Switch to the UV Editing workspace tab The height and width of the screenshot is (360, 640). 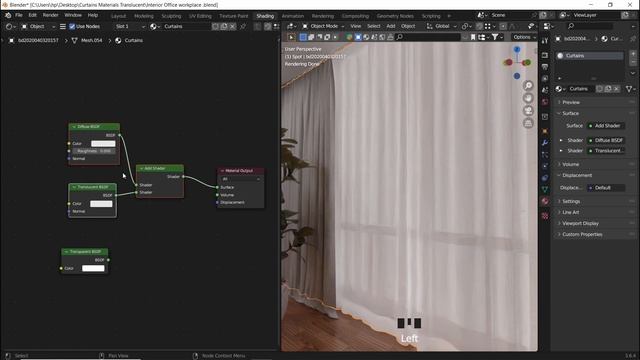pyautogui.click(x=200, y=16)
